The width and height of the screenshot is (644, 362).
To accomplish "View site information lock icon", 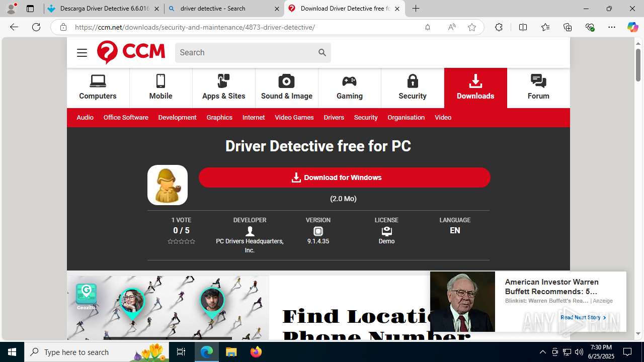I will [x=63, y=27].
